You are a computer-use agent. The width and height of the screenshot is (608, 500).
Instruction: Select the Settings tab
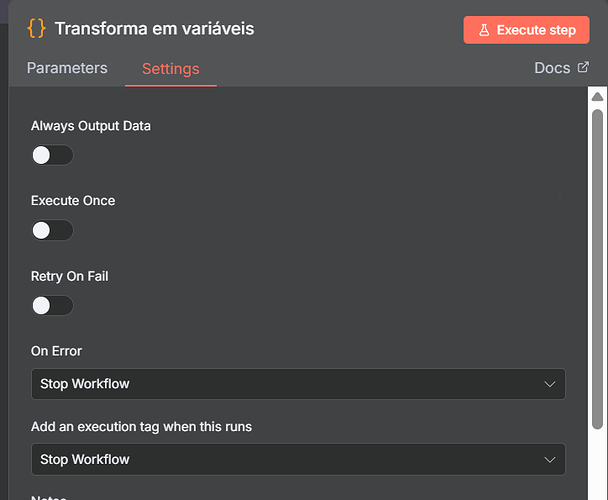coord(170,69)
